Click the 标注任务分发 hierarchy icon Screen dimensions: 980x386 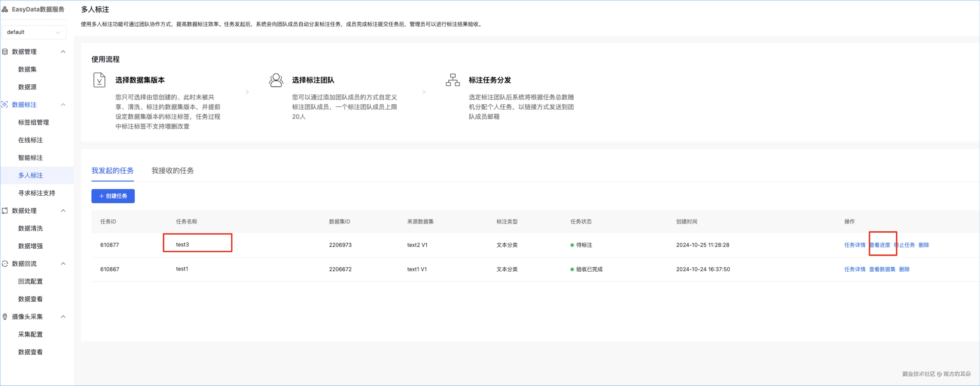point(452,80)
